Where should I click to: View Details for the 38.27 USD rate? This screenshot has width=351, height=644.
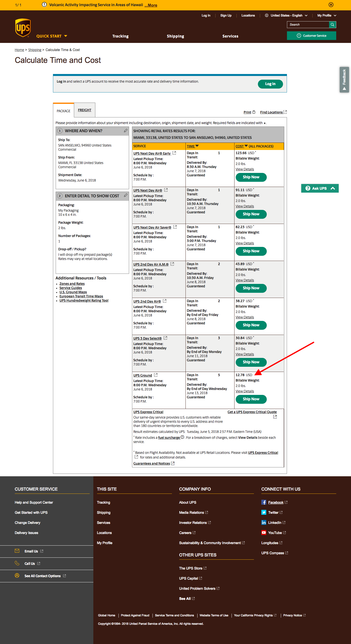245,317
